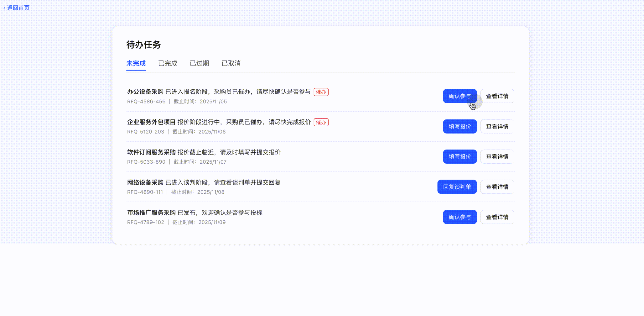
Task: Click the 催办 badge on 办公设备采购 task
Action: [321, 92]
